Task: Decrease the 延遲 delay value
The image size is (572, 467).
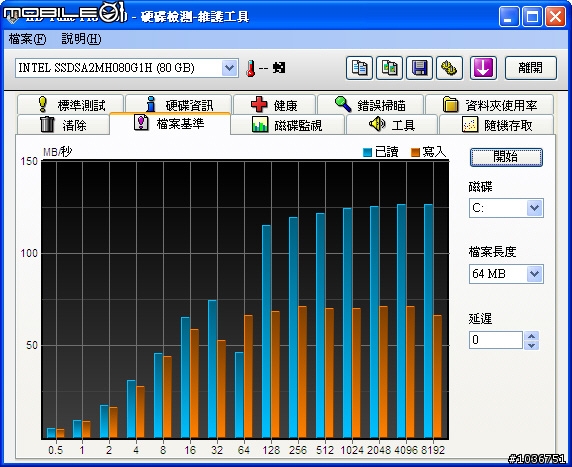Action: [x=532, y=345]
